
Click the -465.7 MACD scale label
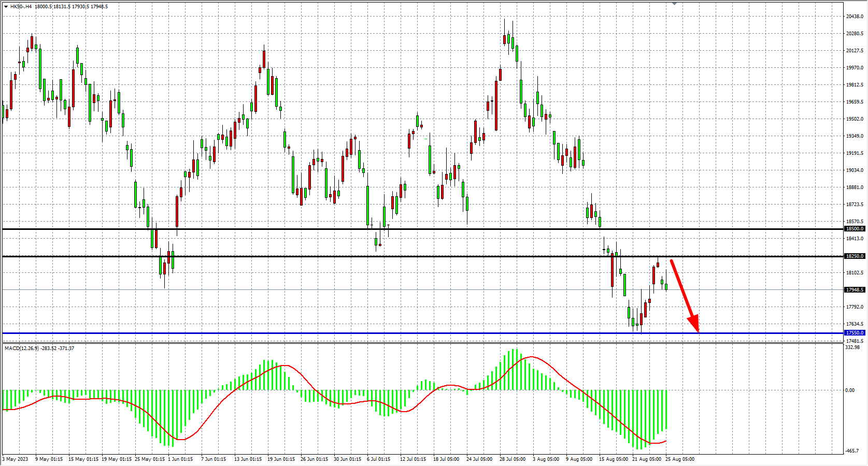click(x=853, y=451)
